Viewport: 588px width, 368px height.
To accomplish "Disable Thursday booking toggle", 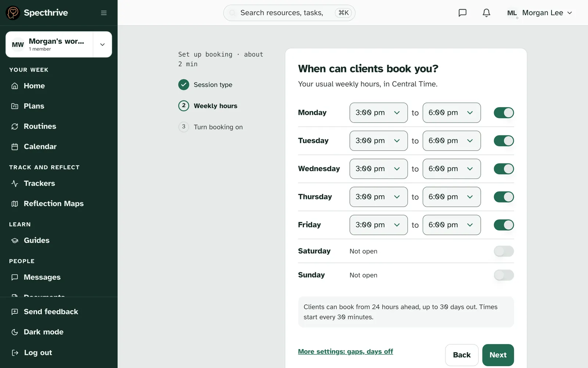I will (x=503, y=197).
